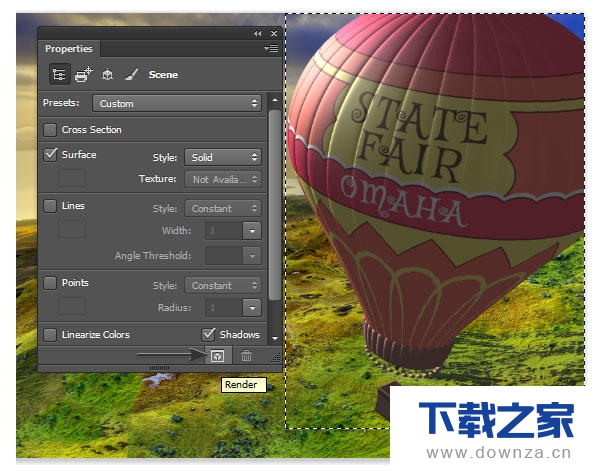The width and height of the screenshot is (600, 471).
Task: Click the Properties panel vertical scrollbar thumb
Action: pos(275,205)
